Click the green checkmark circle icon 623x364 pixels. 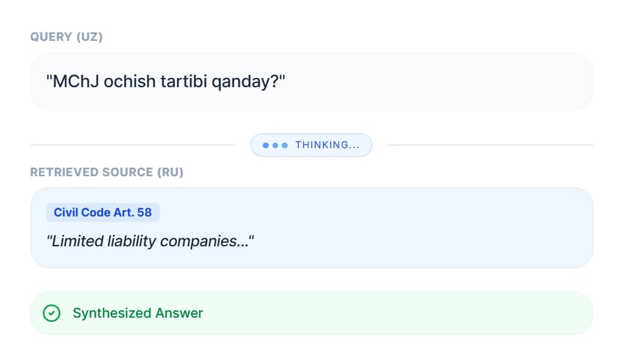tap(52, 313)
